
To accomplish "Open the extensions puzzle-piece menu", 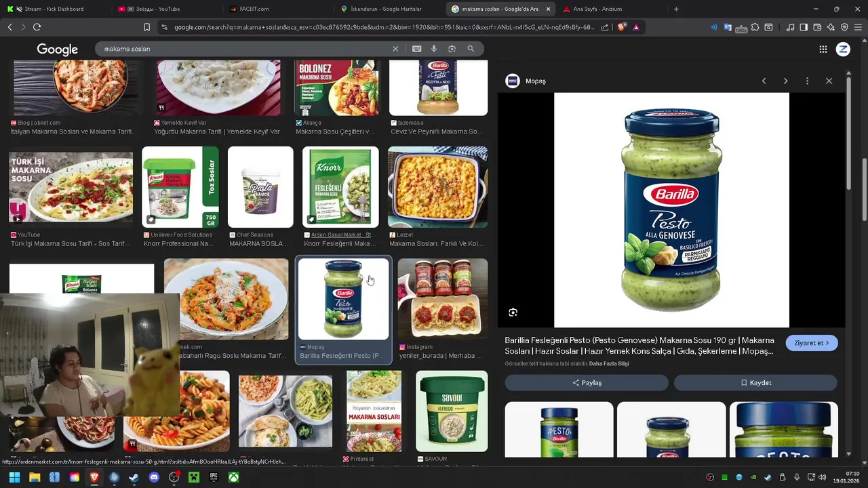I will pyautogui.click(x=755, y=27).
